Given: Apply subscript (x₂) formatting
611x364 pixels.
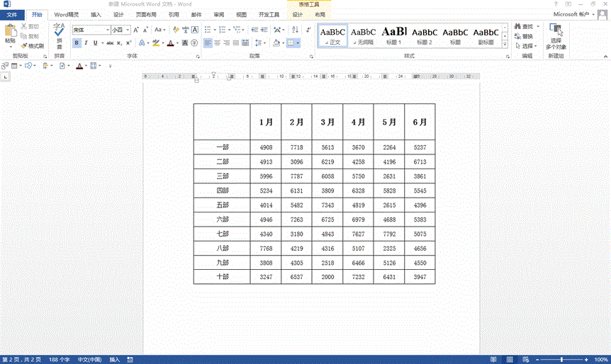Looking at the screenshot, I should 120,43.
